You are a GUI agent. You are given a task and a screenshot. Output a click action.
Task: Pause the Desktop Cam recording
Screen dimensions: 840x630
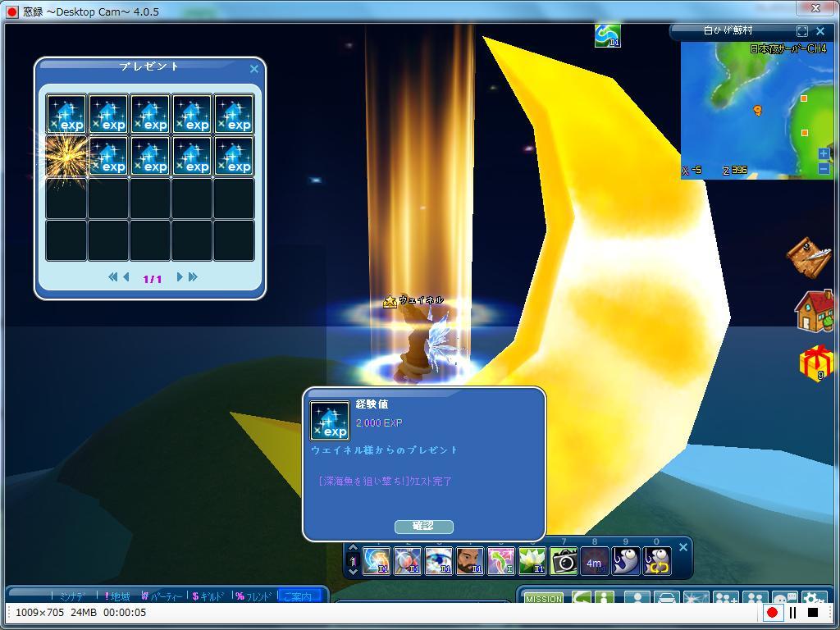click(x=793, y=613)
